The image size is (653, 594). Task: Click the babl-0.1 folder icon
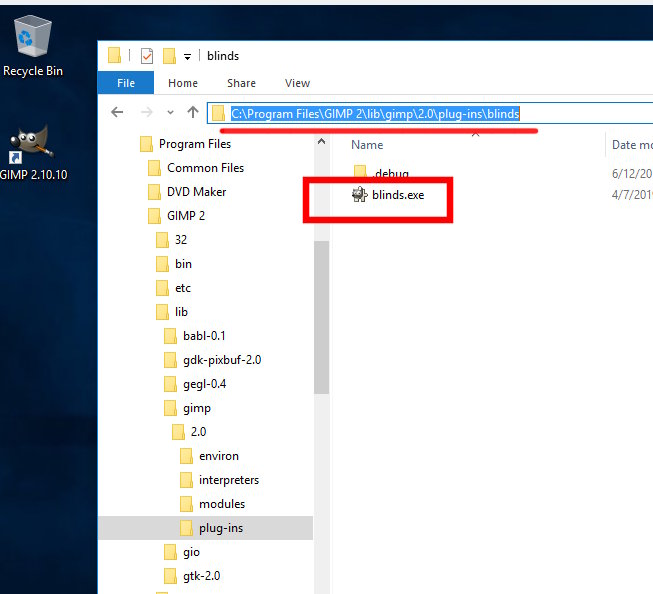pyautogui.click(x=170, y=336)
